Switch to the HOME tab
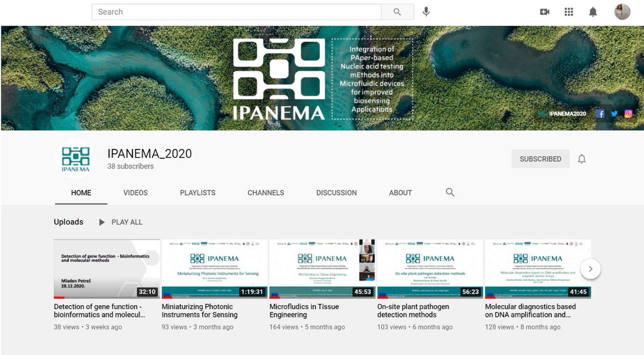The height and width of the screenshot is (355, 644). point(81,193)
